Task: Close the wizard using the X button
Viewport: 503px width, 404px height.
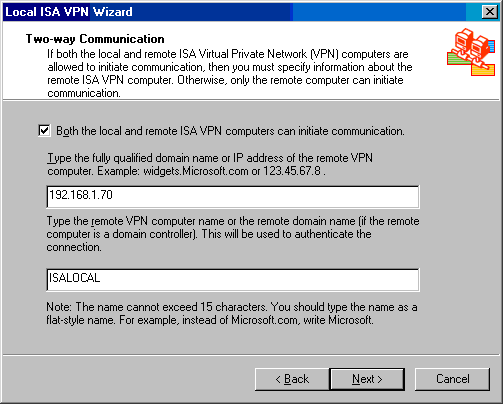Action: coord(490,12)
